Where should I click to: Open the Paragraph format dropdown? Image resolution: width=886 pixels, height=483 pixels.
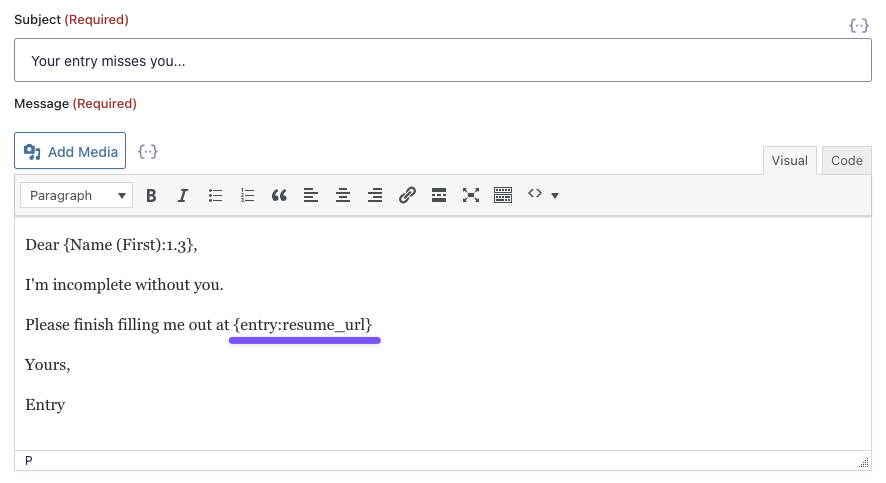pyautogui.click(x=76, y=196)
